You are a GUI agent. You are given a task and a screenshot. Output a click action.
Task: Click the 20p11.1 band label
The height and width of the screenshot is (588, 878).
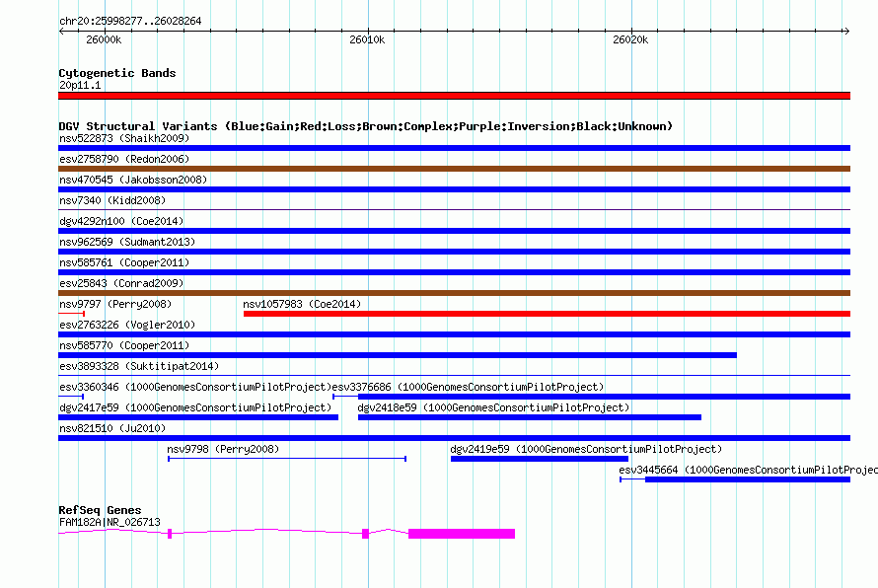[80, 85]
